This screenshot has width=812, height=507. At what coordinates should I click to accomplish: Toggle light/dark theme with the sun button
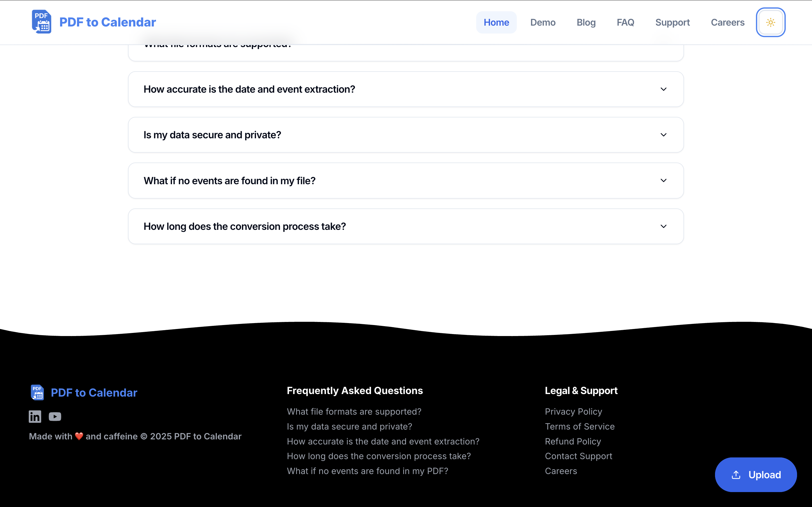[x=770, y=22]
